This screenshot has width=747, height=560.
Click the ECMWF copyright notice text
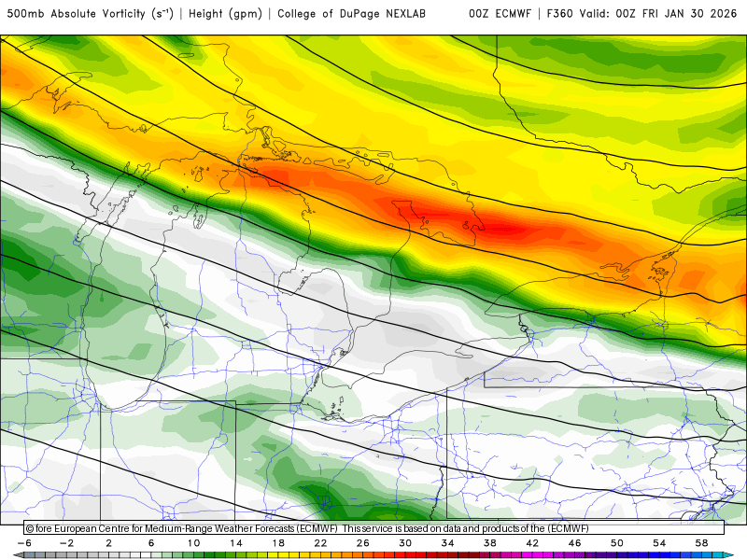click(307, 528)
